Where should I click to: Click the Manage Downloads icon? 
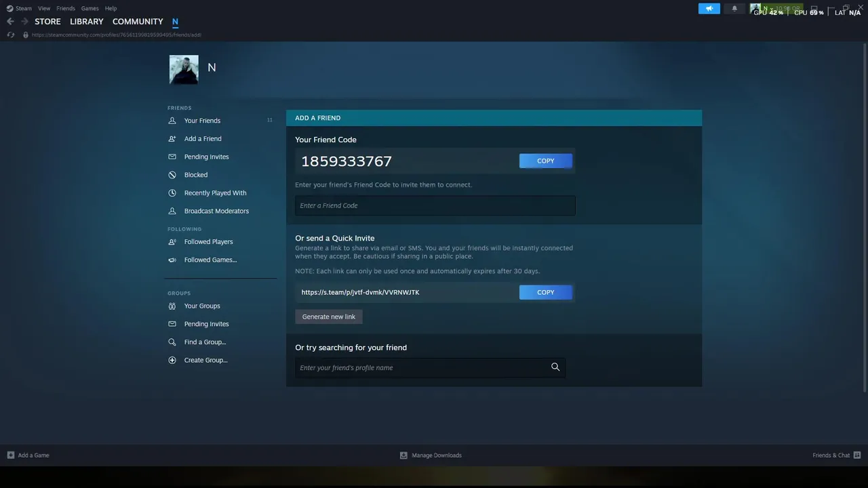pos(404,455)
